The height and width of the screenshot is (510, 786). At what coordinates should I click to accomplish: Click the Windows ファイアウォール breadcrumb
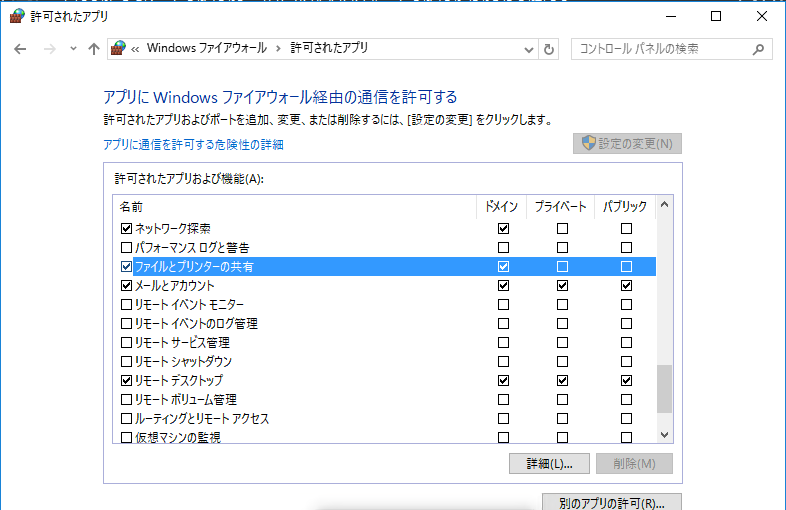[207, 48]
